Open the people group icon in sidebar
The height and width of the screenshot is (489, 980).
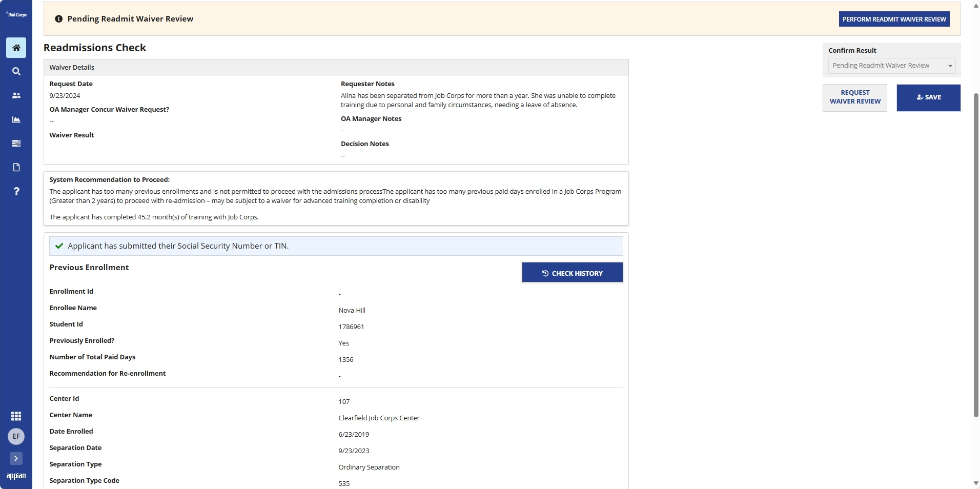point(16,95)
